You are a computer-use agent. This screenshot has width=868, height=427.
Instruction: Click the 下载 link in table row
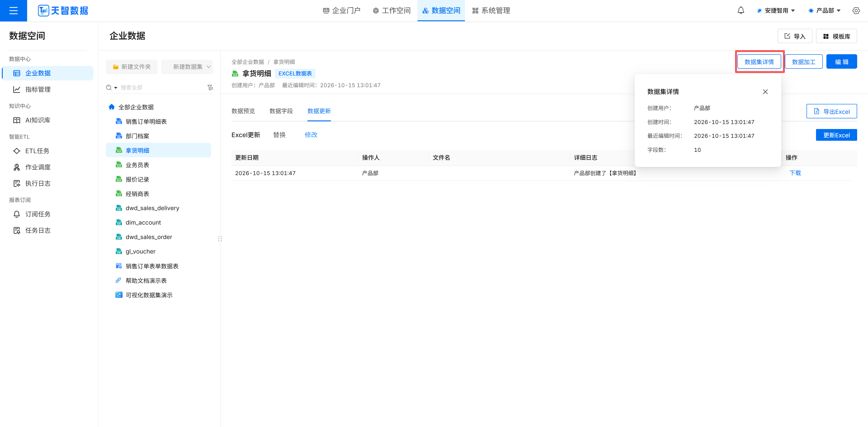[795, 173]
